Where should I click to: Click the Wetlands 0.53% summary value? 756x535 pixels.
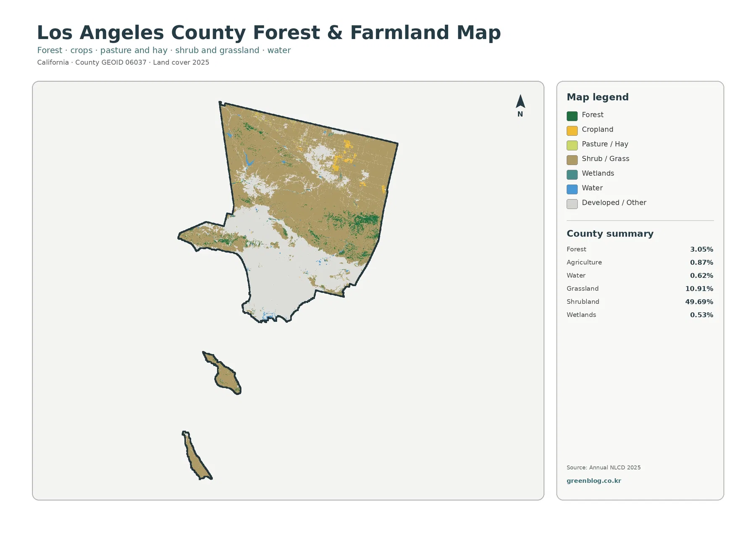[x=701, y=315]
